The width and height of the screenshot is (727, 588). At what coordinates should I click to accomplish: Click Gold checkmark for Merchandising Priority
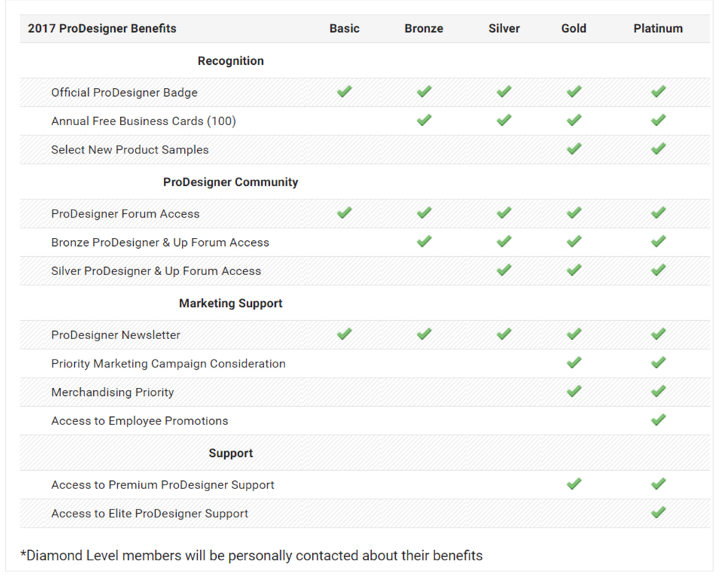(573, 392)
